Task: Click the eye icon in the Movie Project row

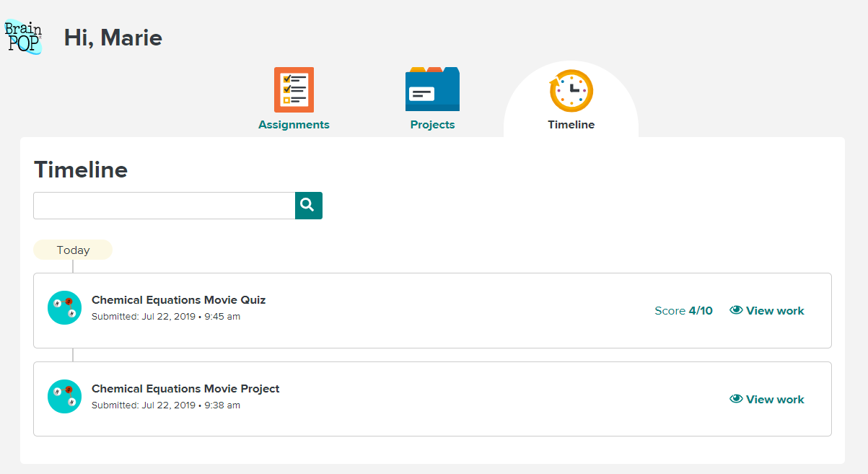Action: [x=736, y=399]
